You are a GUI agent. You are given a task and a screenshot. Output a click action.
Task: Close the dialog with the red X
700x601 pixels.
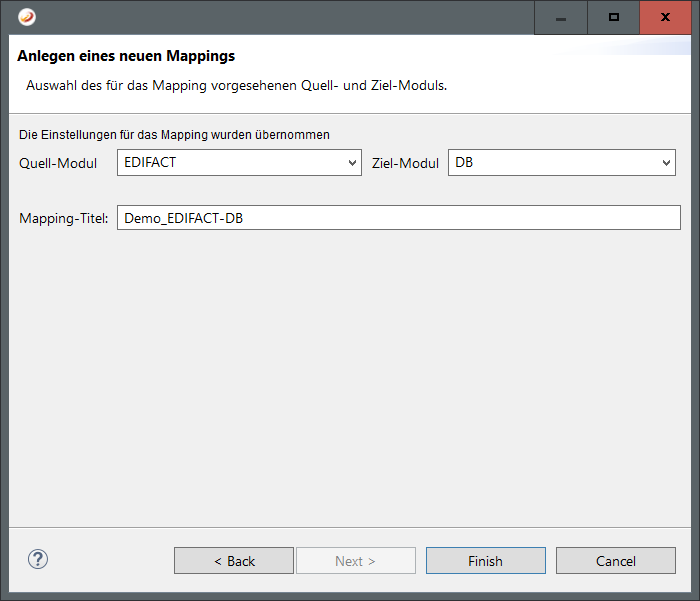point(665,17)
